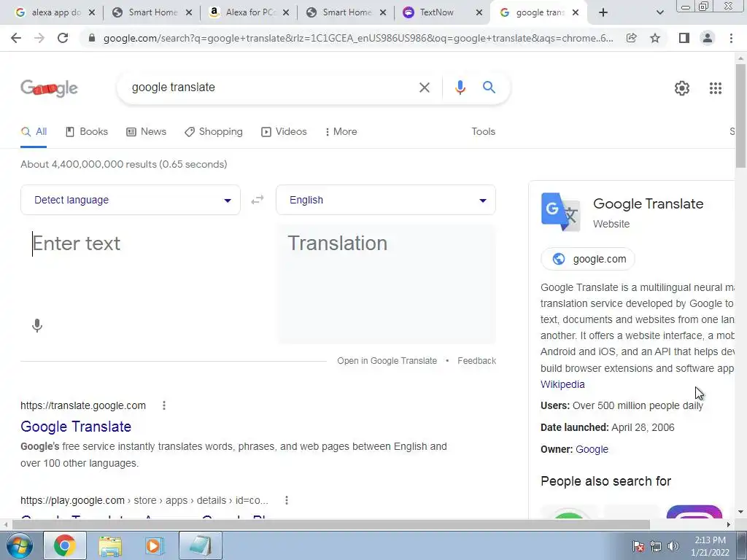The height and width of the screenshot is (560, 747).
Task: Click the Action Center flag icon
Action: pos(638,546)
